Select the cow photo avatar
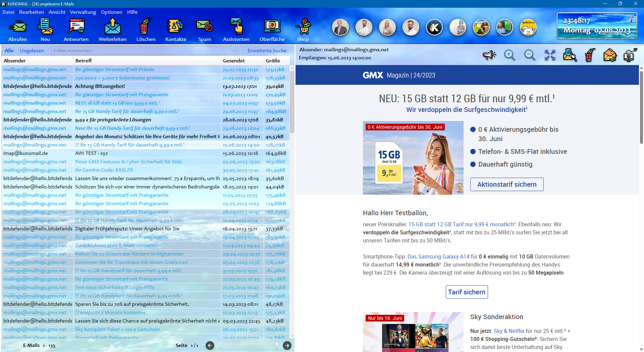The width and height of the screenshot is (644, 352). [x=481, y=27]
